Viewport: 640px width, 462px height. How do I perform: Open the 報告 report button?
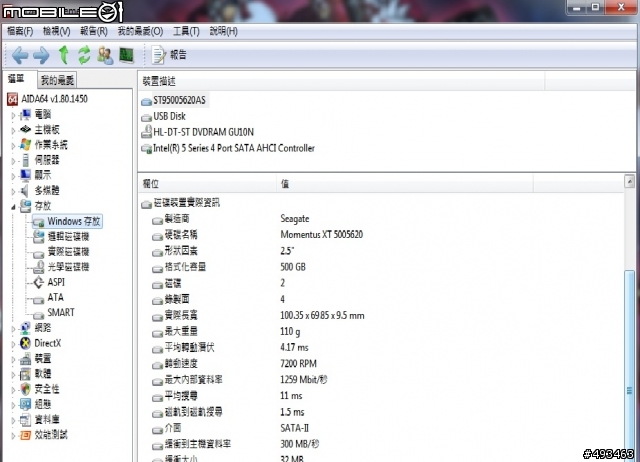(169, 55)
